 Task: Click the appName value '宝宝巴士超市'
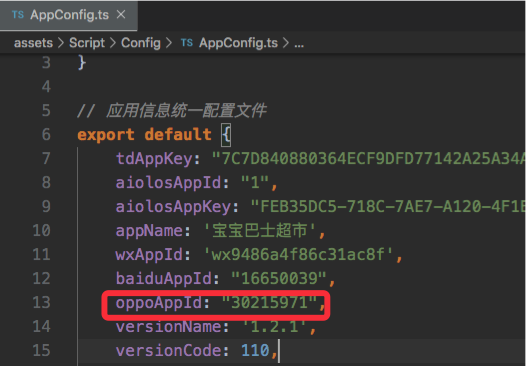[260, 230]
